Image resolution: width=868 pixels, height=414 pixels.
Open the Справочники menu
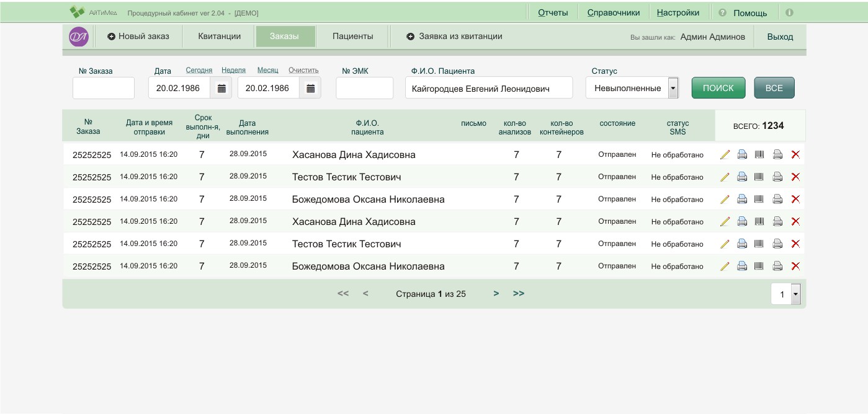[614, 12]
